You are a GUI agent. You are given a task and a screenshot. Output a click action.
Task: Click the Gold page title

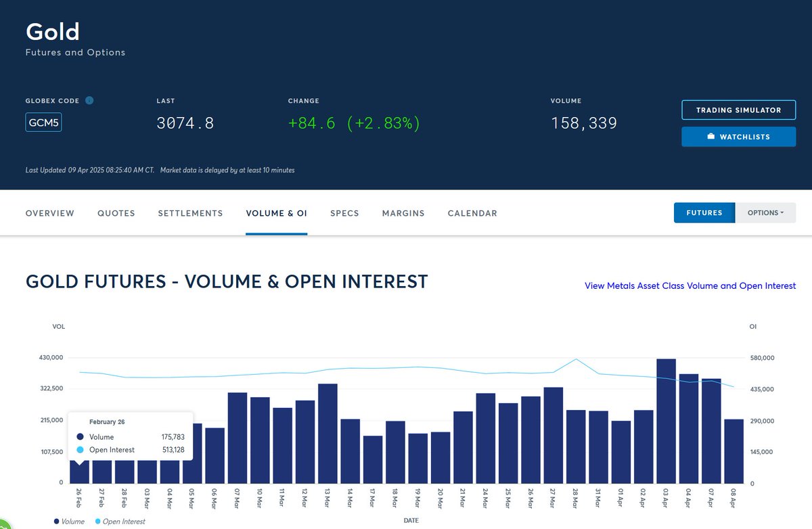(53, 31)
